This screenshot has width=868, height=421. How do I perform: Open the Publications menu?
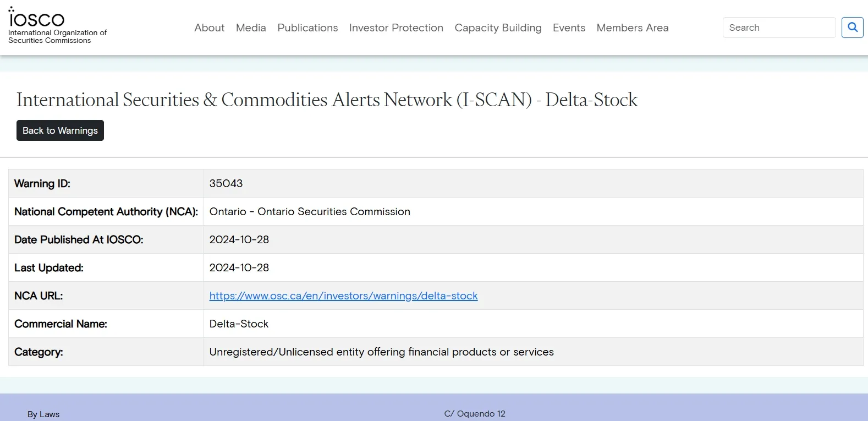click(307, 28)
